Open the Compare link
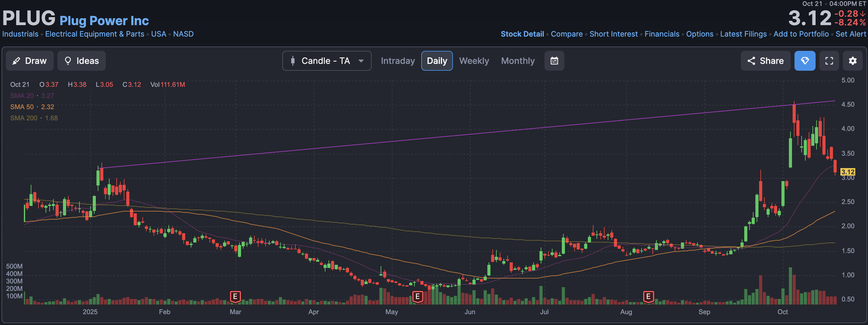Image resolution: width=868 pixels, height=325 pixels. [x=567, y=34]
